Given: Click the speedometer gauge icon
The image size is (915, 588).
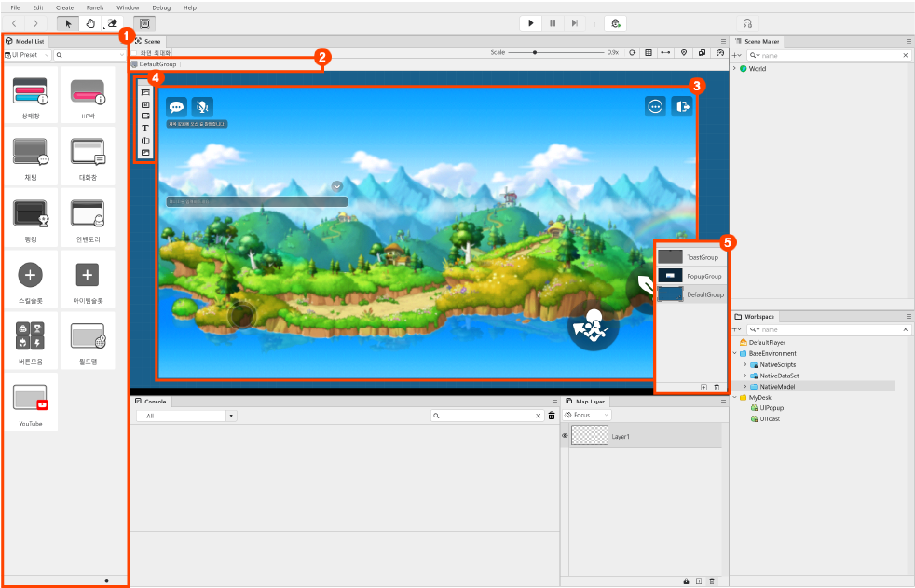Looking at the screenshot, I should coord(720,52).
